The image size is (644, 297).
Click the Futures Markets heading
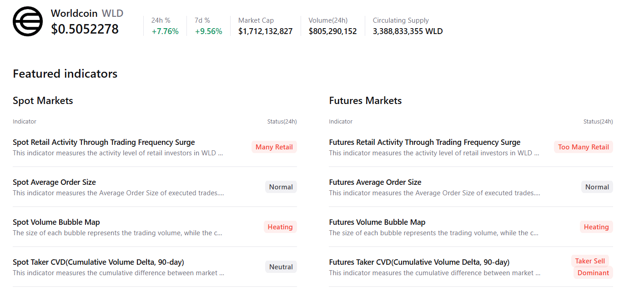[x=365, y=100]
